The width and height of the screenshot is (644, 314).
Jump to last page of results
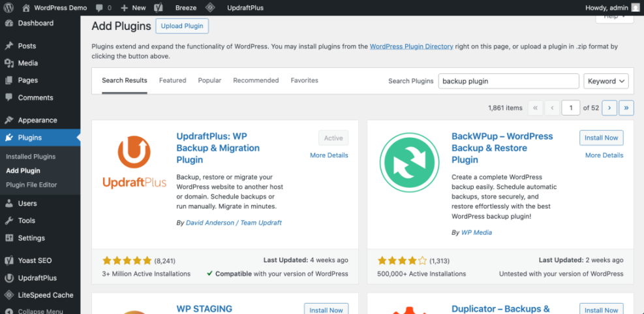point(626,108)
